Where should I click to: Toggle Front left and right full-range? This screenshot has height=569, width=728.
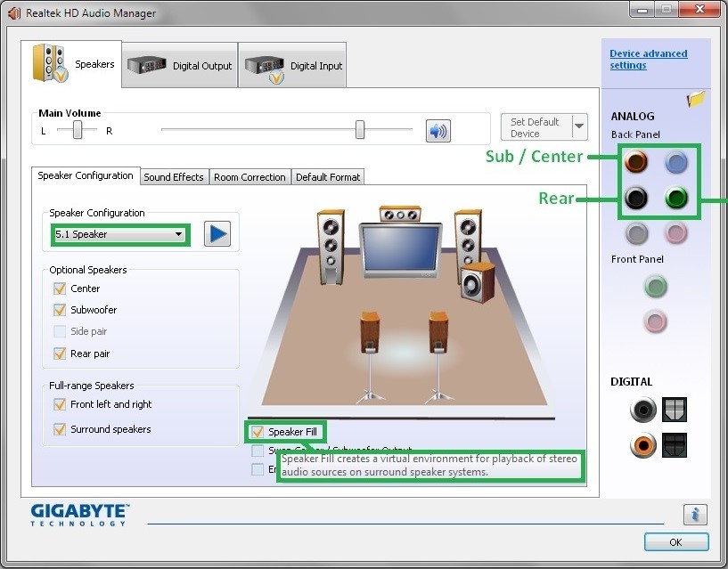coord(60,404)
